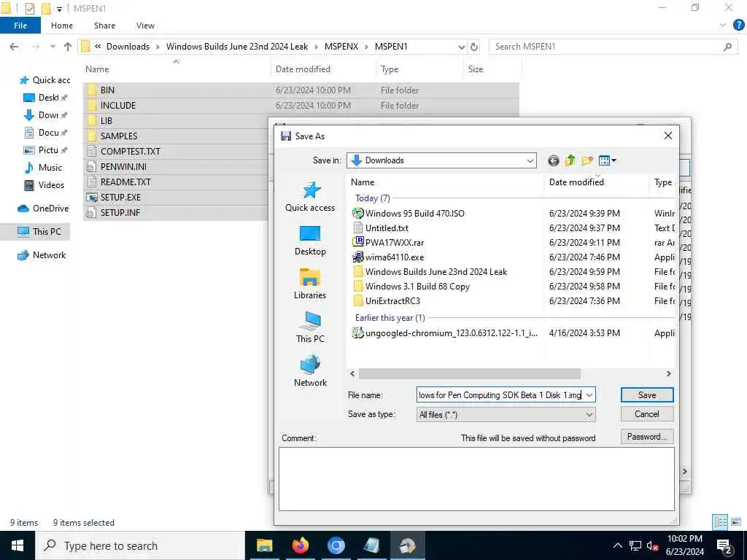Select Quick access in Save As places bar
The height and width of the screenshot is (560, 747).
(x=310, y=197)
